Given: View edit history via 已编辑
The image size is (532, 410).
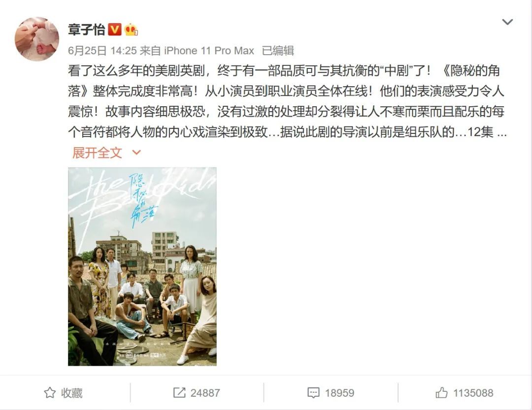Looking at the screenshot, I should pyautogui.click(x=278, y=51).
